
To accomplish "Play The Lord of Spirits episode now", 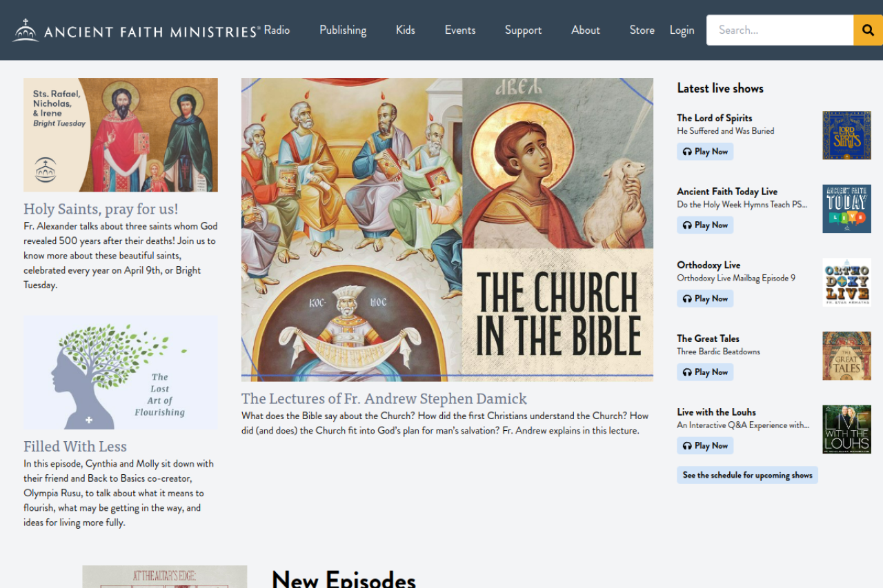I will [704, 152].
